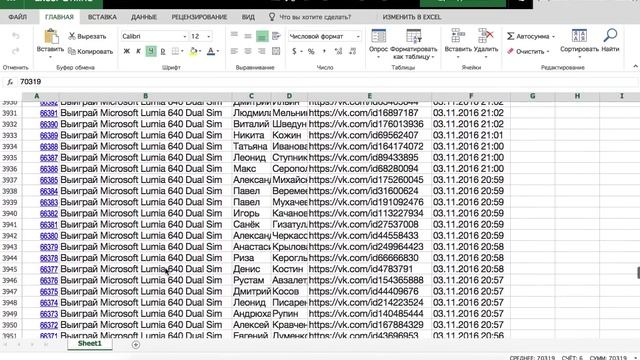
Task: Switch to the ВСТАВКА tab
Action: click(x=102, y=17)
